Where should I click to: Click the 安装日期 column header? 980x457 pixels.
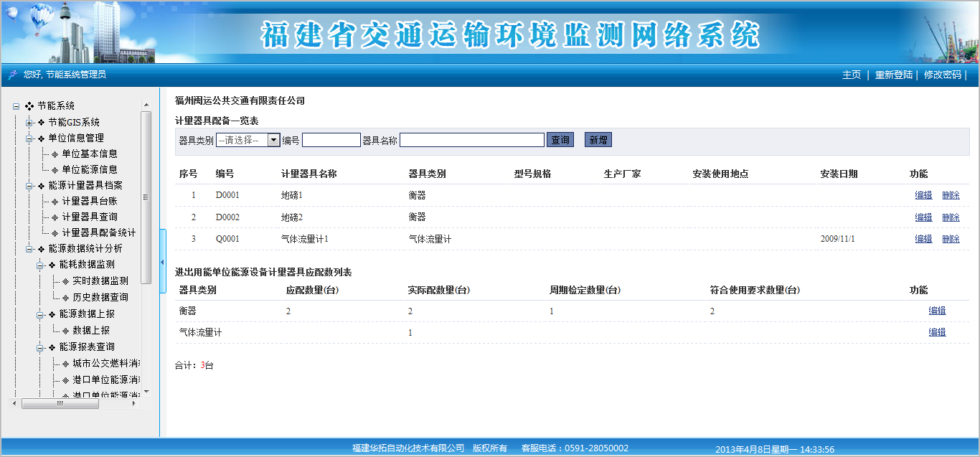tap(839, 174)
